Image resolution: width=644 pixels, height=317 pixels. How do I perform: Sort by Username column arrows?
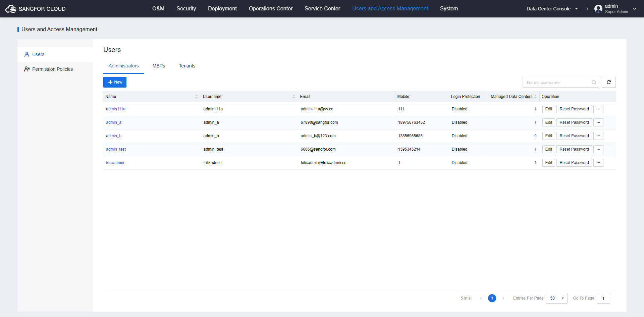[294, 97]
